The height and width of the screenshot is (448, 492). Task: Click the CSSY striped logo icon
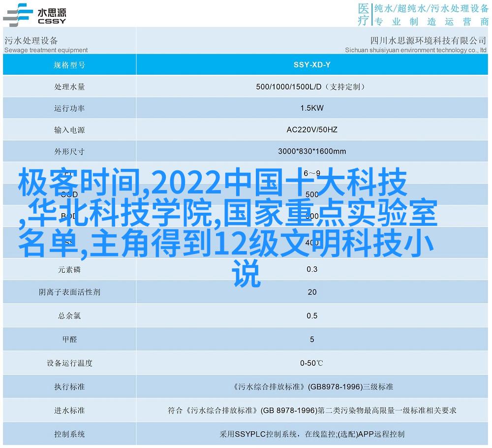18,15
